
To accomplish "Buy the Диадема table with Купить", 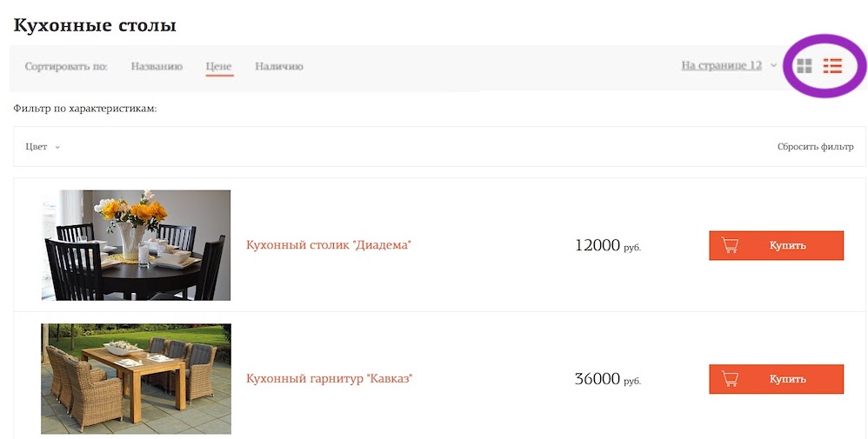I will (x=776, y=245).
